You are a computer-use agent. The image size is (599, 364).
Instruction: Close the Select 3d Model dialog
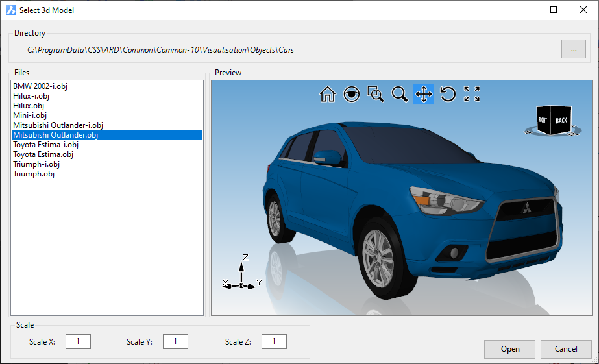583,10
